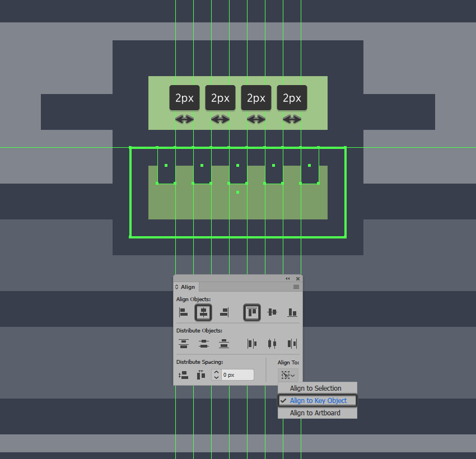Click Vertical Distribute Top icon

183,344
